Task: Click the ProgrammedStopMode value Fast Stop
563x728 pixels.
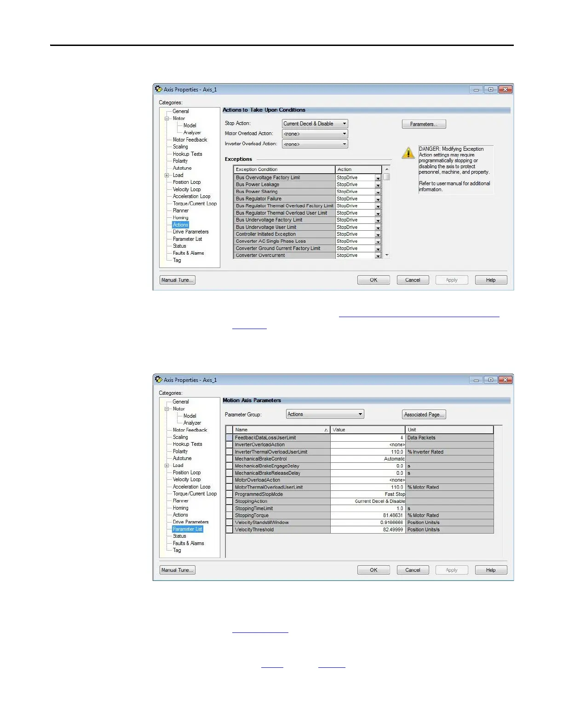Action: pos(368,494)
